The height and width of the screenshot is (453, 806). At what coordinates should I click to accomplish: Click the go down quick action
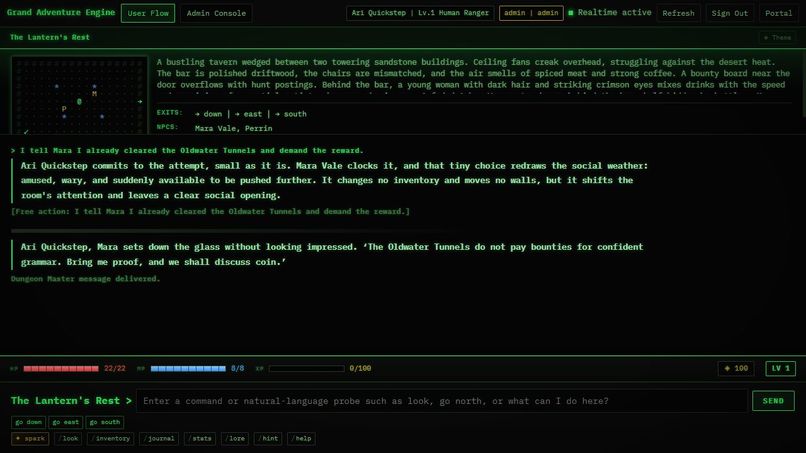click(28, 422)
